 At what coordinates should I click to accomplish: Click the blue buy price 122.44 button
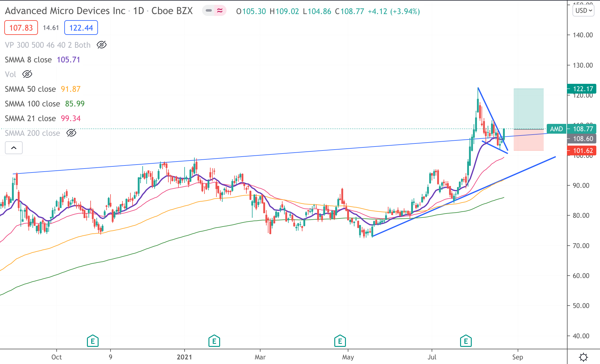point(81,28)
